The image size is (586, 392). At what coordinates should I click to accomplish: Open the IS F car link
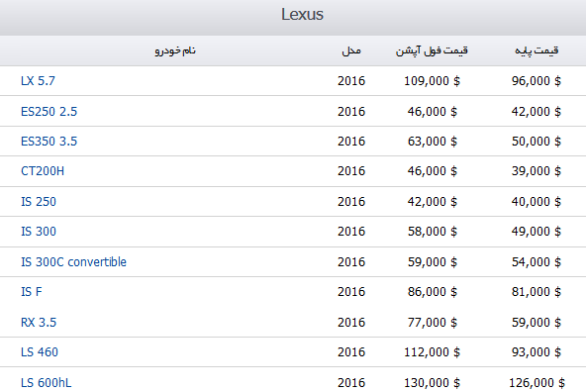[x=32, y=292]
